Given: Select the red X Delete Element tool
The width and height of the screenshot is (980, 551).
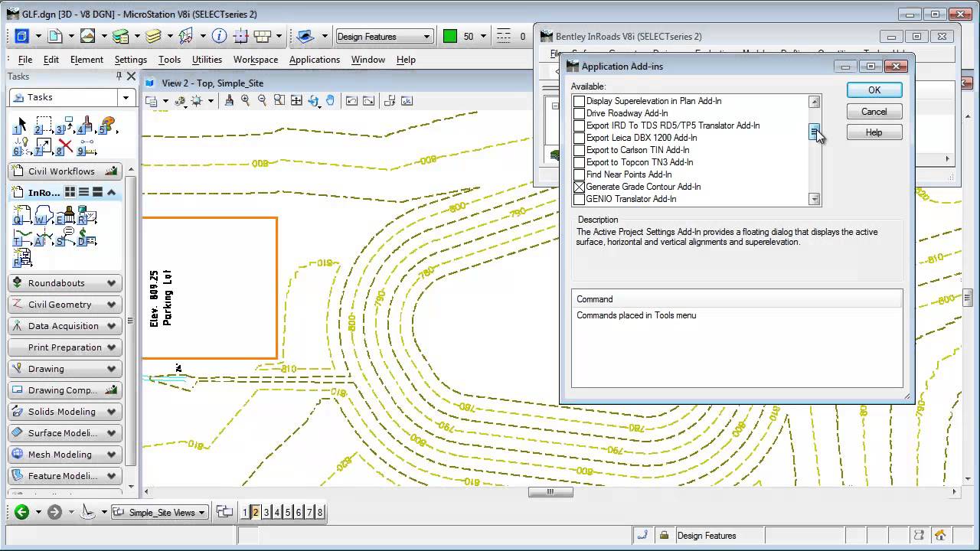Looking at the screenshot, I should click(x=65, y=147).
